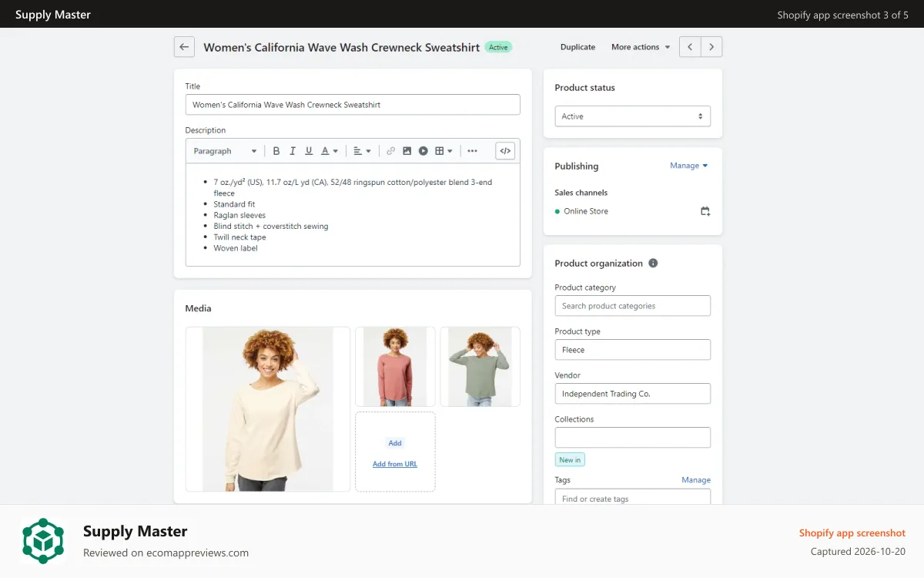Click the Add media button
924x578 pixels.
click(x=395, y=443)
